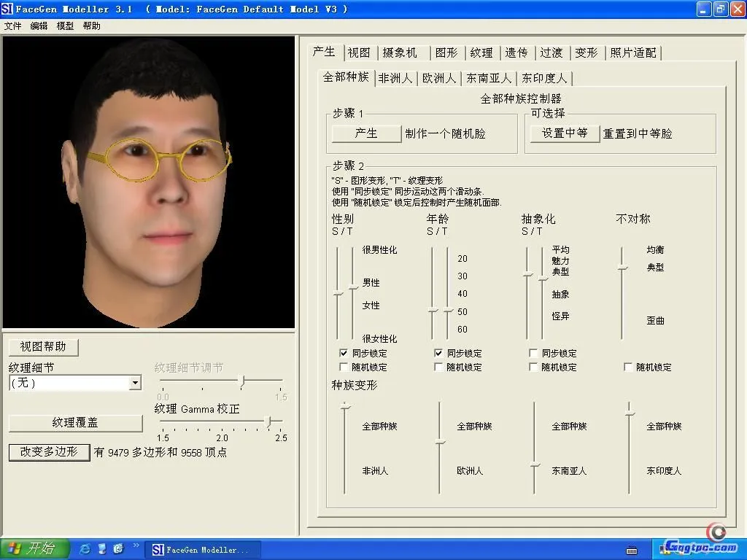Click the third quick launch icon
747x560 pixels.
pyautogui.click(x=118, y=549)
